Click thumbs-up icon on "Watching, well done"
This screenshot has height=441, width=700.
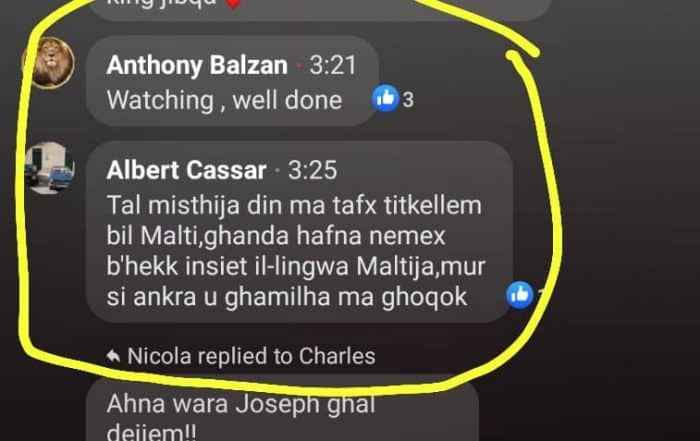click(x=385, y=98)
